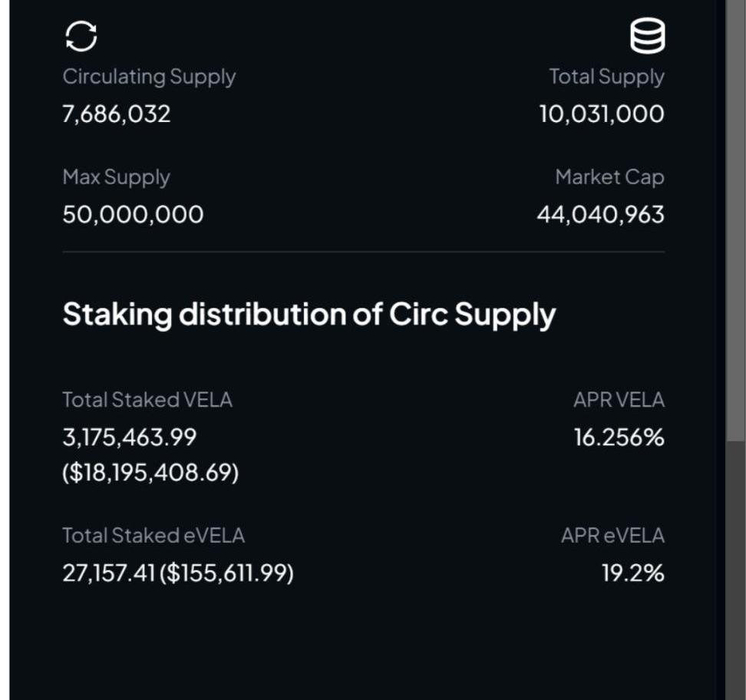Select the circulating supply value 7,686,032
The width and height of the screenshot is (746, 700).
click(117, 114)
